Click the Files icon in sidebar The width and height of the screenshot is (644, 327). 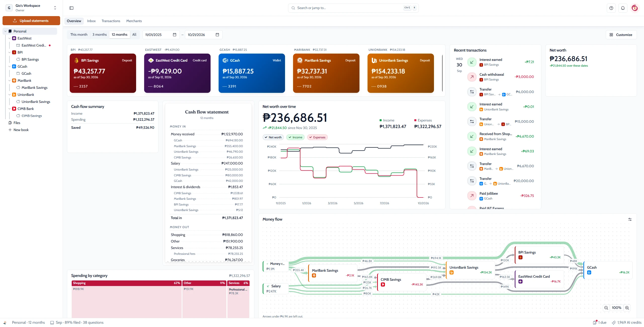tap(10, 123)
